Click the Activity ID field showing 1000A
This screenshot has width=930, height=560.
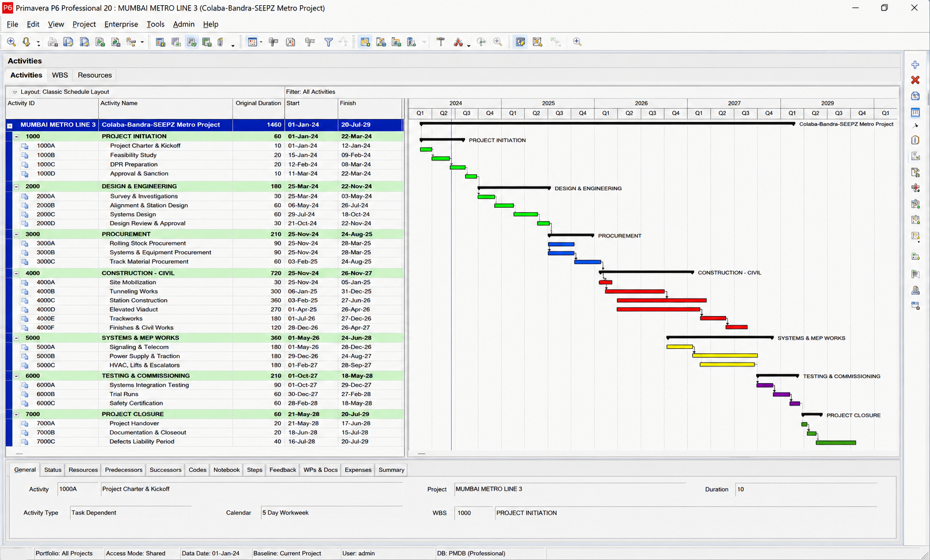[x=77, y=489]
